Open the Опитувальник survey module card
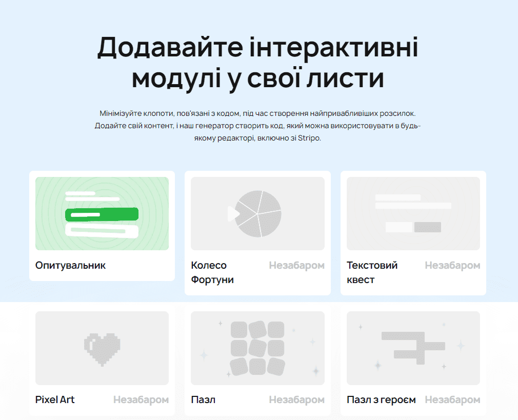518x420 pixels. 102,226
